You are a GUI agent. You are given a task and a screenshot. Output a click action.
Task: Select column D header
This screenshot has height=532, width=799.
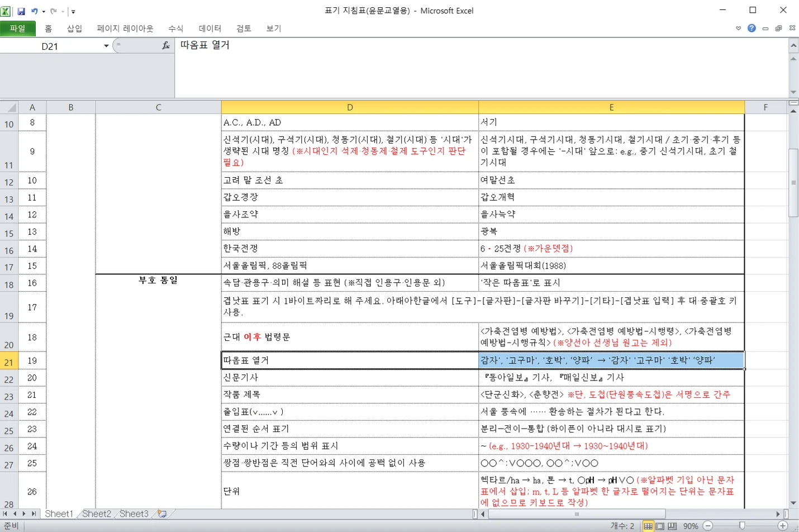pyautogui.click(x=350, y=107)
